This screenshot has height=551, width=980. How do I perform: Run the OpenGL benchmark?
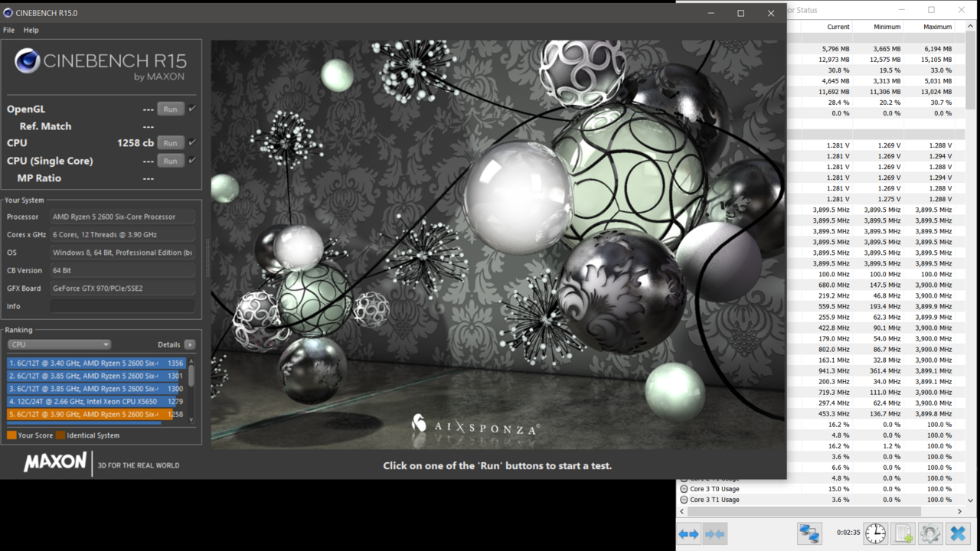click(170, 109)
